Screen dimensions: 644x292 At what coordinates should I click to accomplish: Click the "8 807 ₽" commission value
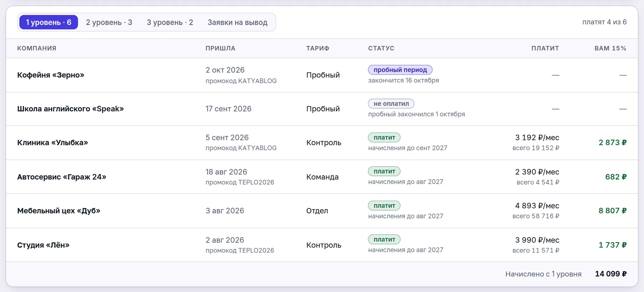(x=613, y=211)
